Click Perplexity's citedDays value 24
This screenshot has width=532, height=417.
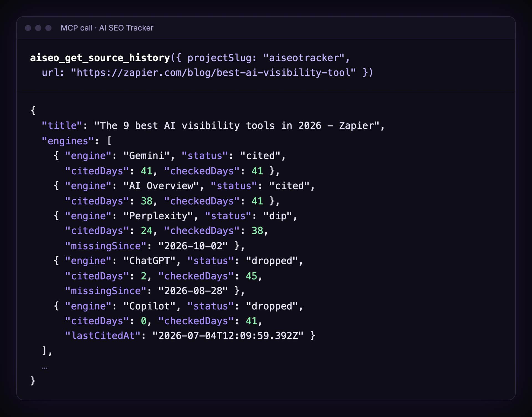[x=147, y=231]
